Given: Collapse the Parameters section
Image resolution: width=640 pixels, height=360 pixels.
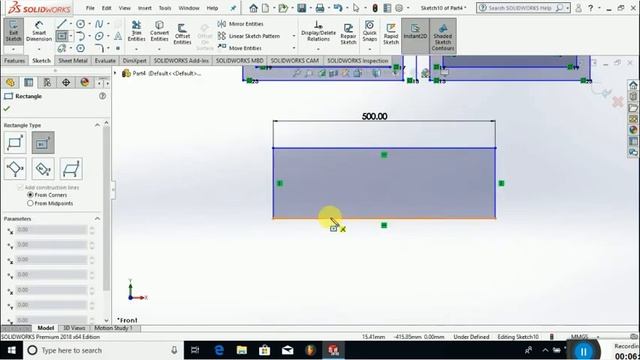Looking at the screenshot, I should pos(97,219).
